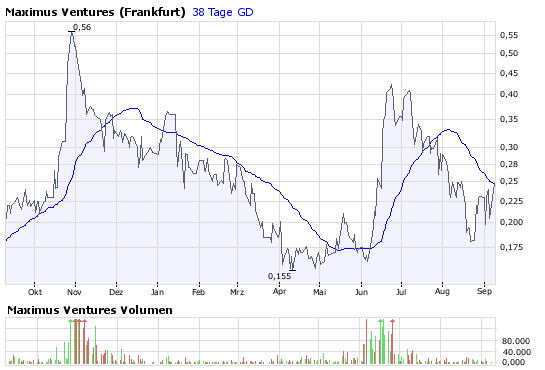The width and height of the screenshot is (545, 370).
Task: Select the 0,175 price axis label
Action: (x=511, y=247)
